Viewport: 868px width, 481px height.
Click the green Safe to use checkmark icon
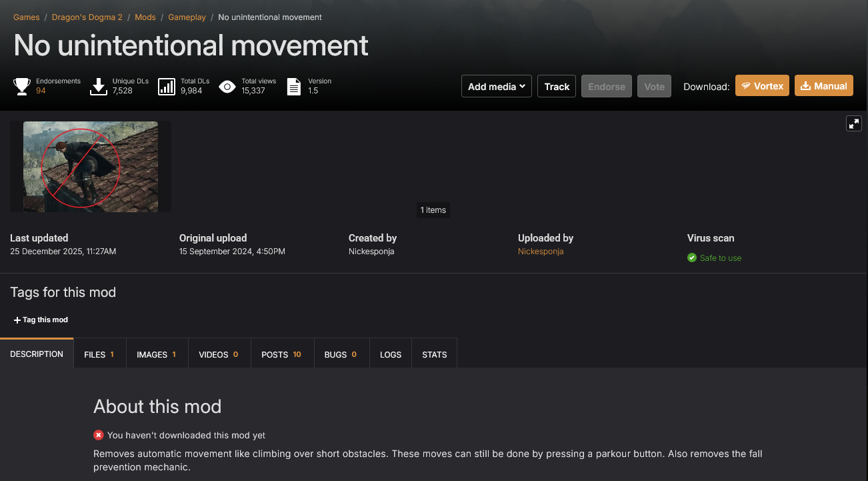692,258
